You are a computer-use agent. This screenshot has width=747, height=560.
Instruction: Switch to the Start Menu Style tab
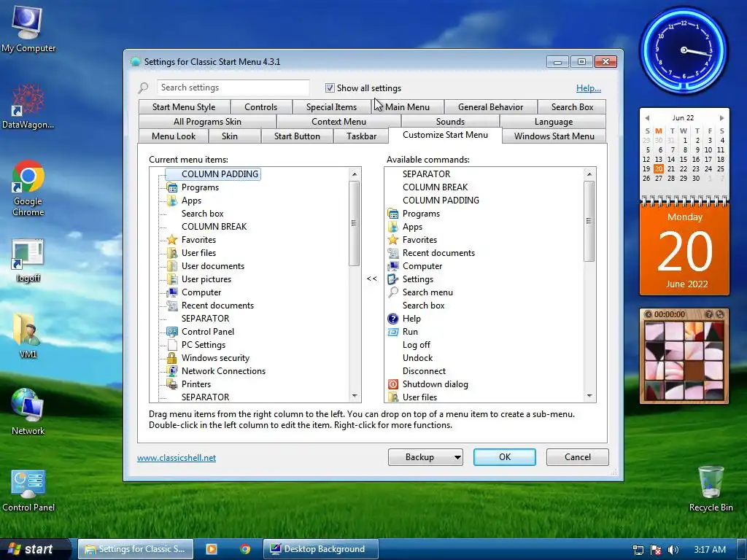point(184,107)
